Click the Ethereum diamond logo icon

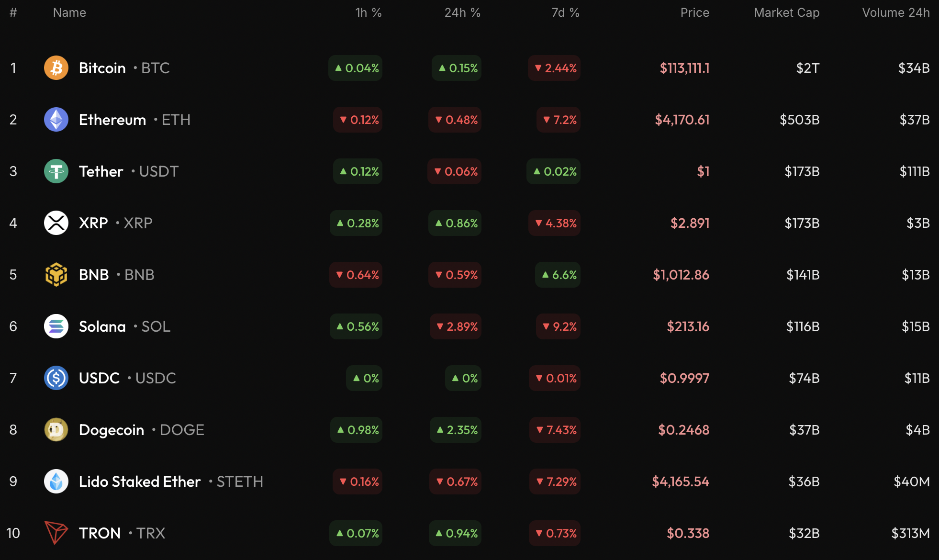click(x=56, y=120)
